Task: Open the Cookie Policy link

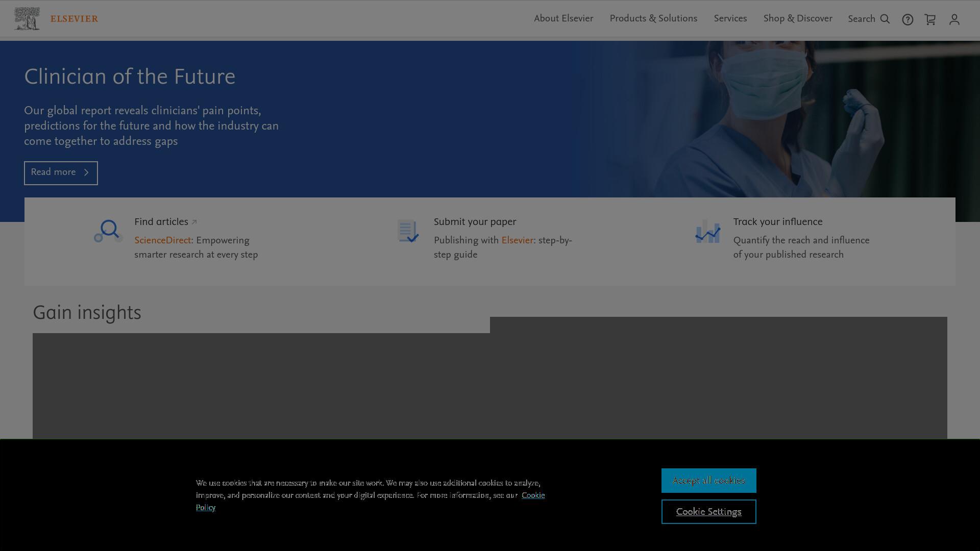Action: 533,495
